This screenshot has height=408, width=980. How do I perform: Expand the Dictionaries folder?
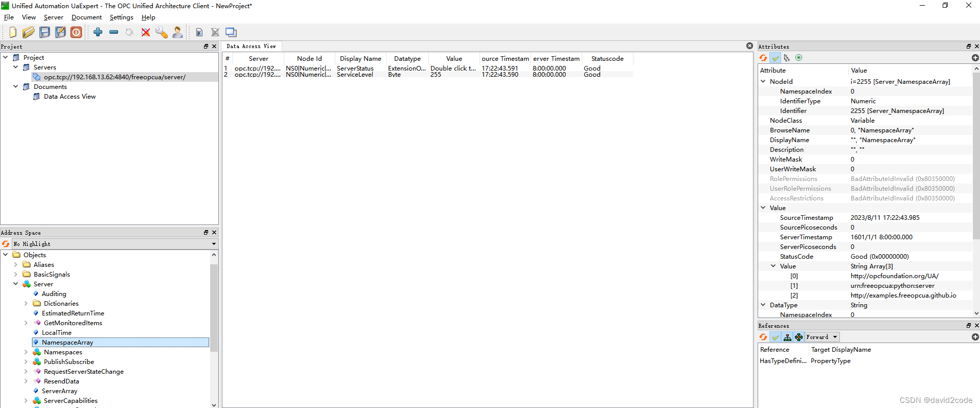tap(26, 303)
